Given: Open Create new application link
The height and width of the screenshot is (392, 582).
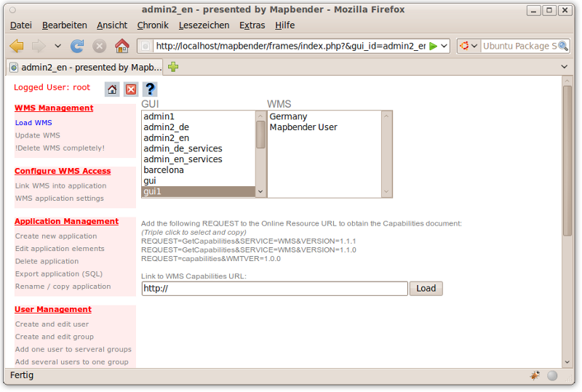Looking at the screenshot, I should [56, 236].
